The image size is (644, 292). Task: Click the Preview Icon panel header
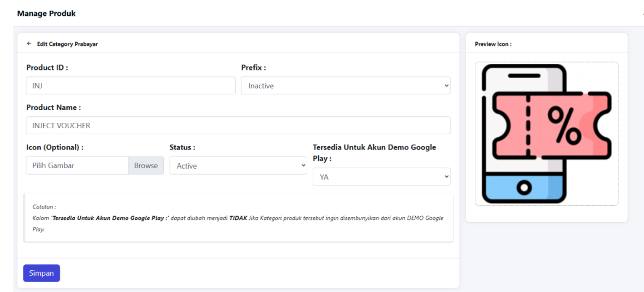pos(493,44)
